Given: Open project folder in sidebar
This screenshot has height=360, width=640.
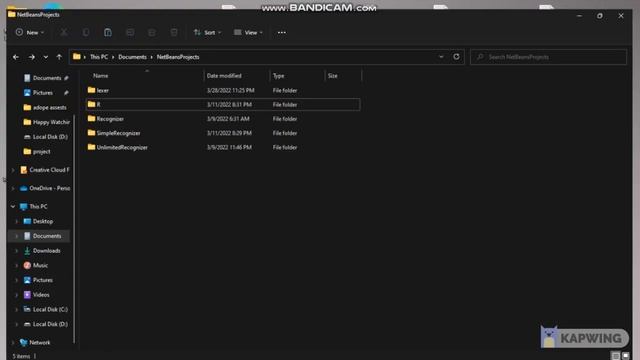Looking at the screenshot, I should tap(37, 151).
